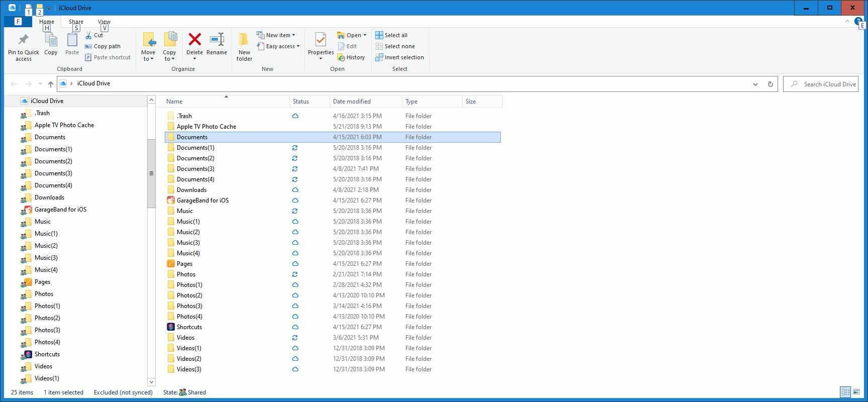The width and height of the screenshot is (868, 402).
Task: Sort by Date modified column
Action: pyautogui.click(x=366, y=102)
